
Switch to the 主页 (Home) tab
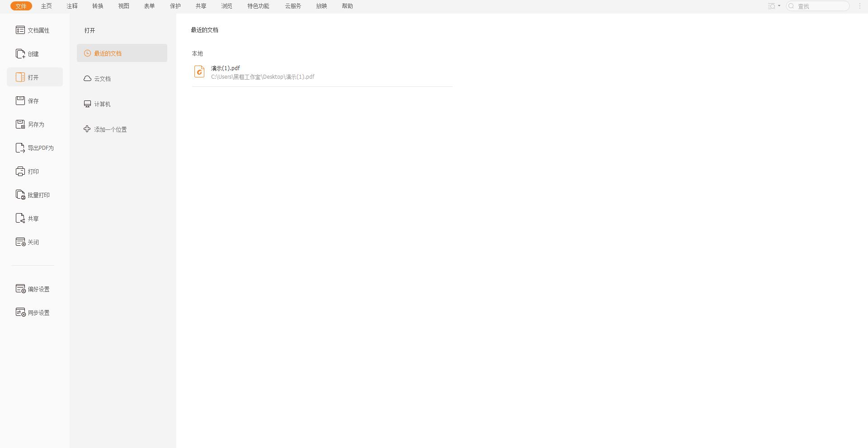[47, 6]
